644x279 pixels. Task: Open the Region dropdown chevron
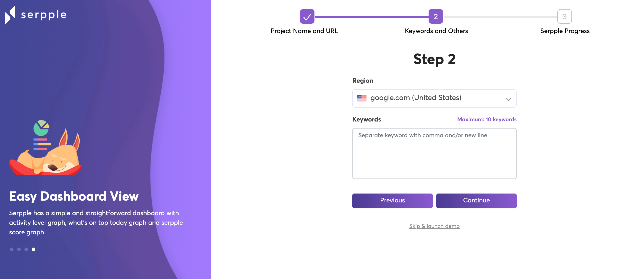(508, 99)
